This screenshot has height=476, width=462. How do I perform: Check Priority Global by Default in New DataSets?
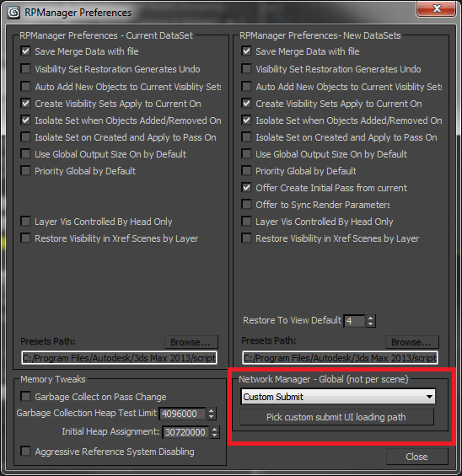point(246,171)
